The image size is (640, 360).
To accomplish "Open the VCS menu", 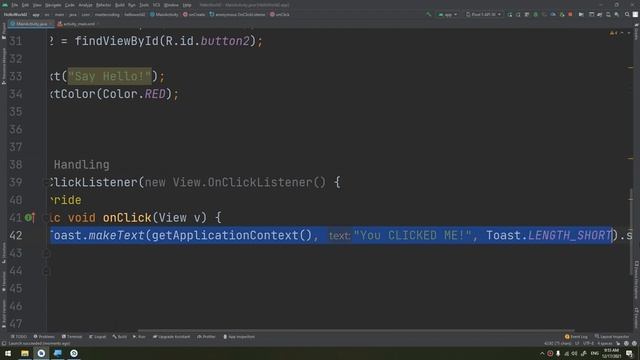I will [156, 5].
